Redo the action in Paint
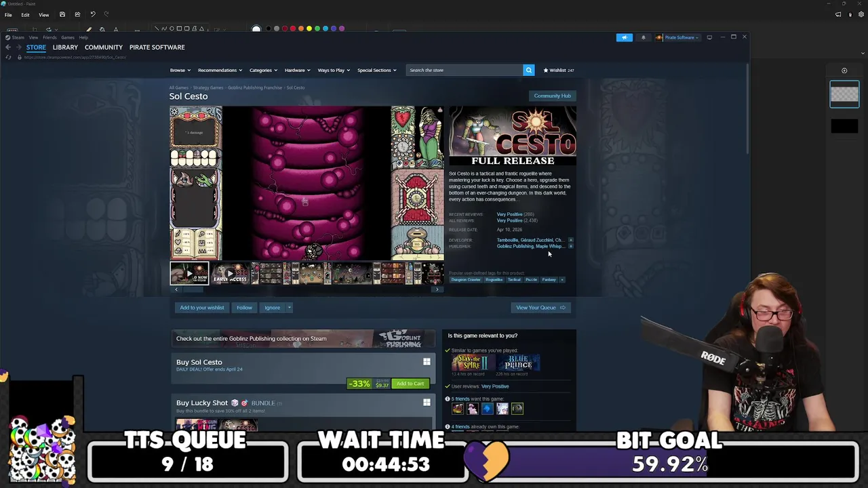The image size is (868, 488). point(106,14)
